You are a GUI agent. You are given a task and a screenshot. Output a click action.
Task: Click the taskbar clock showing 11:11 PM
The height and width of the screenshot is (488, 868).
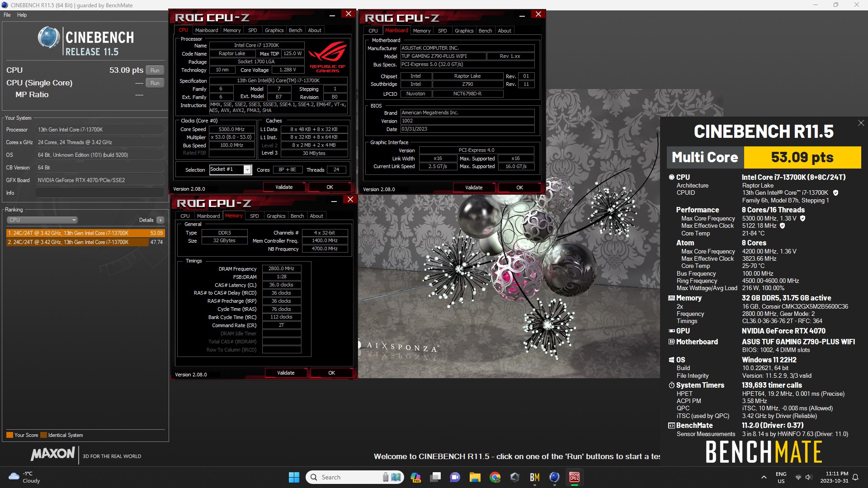[x=834, y=477]
